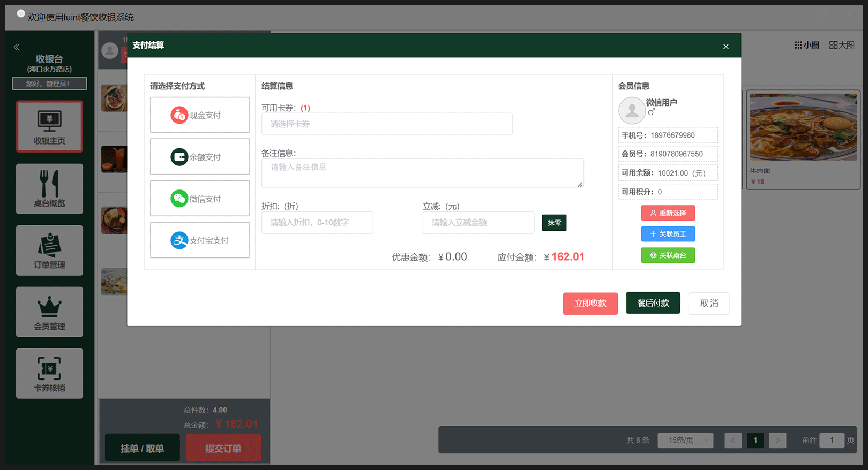Click the 优惠金额 ¥0.00 value
Screen dimensions: 868x470
[x=453, y=257]
